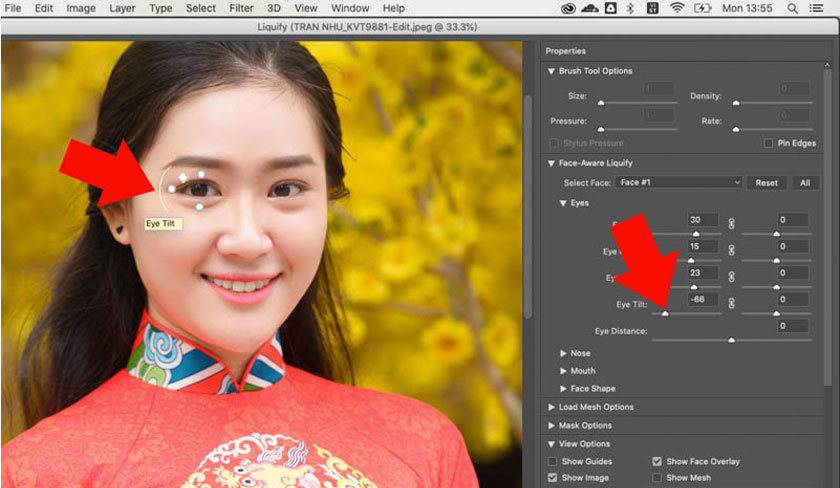Screen dimensions: 840x488
Task: Collapse the Eyes section
Action: (x=562, y=203)
